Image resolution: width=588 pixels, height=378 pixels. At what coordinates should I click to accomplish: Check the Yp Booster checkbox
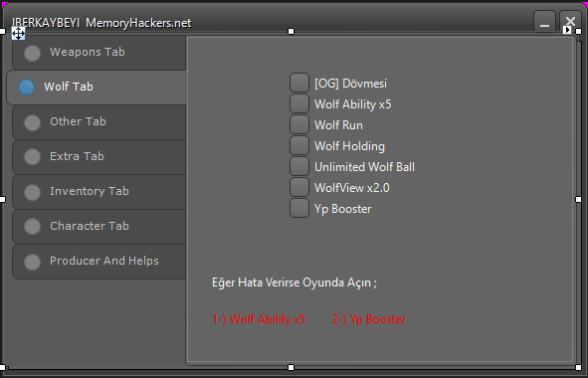pyautogui.click(x=299, y=209)
